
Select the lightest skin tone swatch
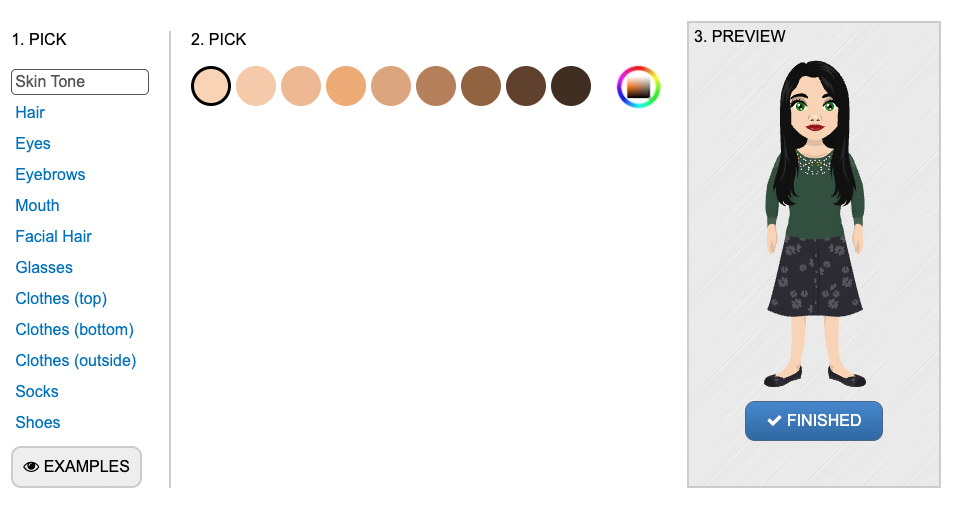coord(211,86)
